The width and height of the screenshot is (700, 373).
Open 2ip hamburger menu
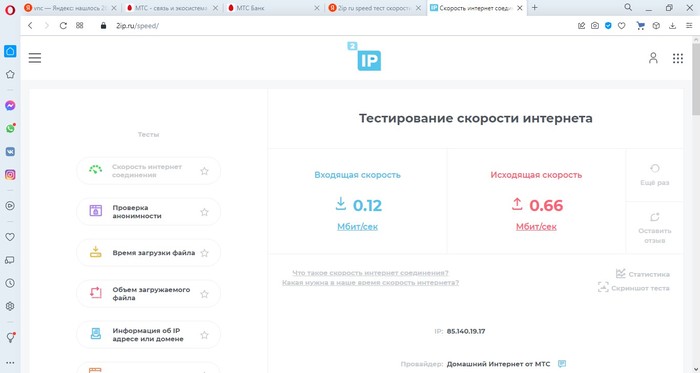tap(35, 58)
